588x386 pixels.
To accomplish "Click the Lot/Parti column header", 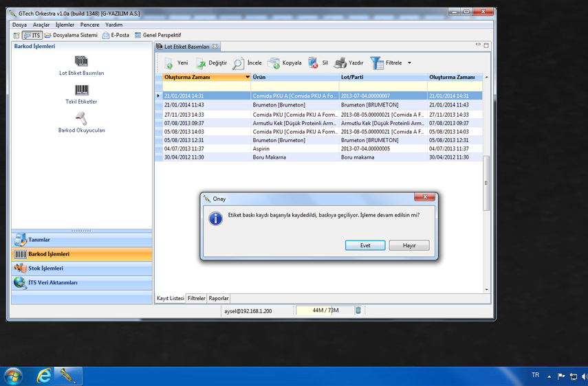I will [383, 77].
